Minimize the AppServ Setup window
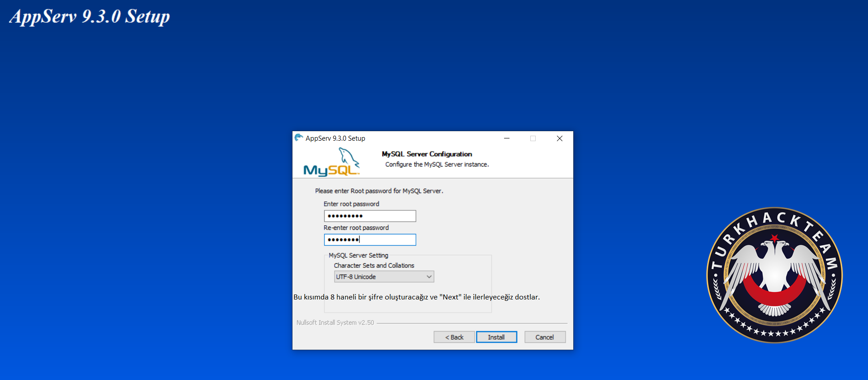 pyautogui.click(x=507, y=138)
